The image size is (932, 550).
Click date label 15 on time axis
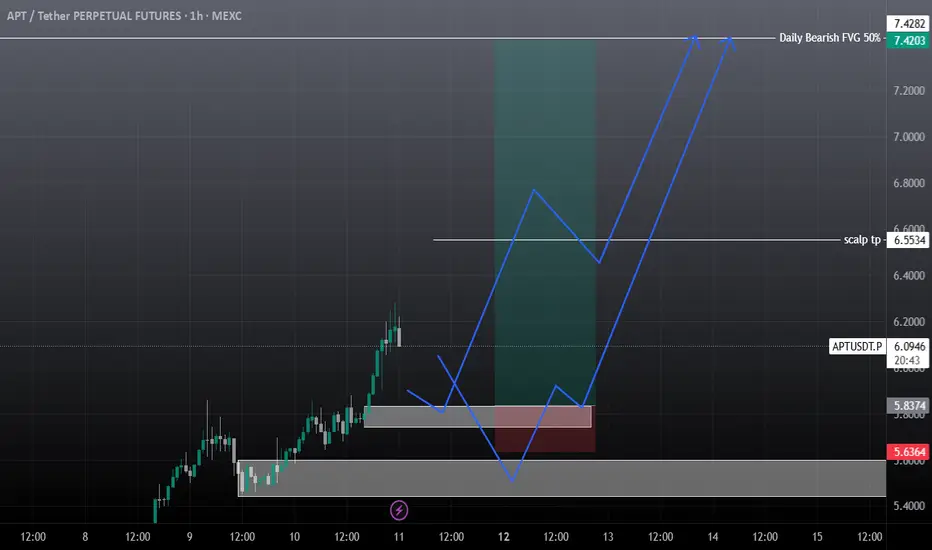817,537
